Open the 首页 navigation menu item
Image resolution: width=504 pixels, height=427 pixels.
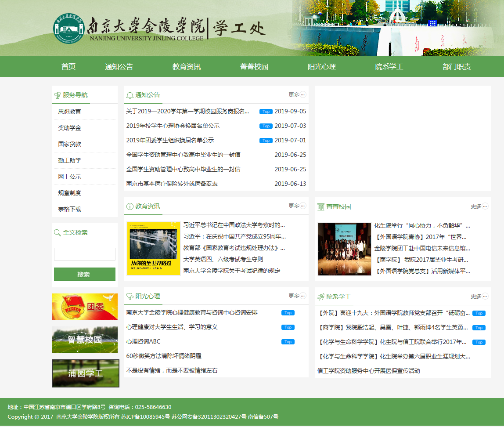coord(68,67)
